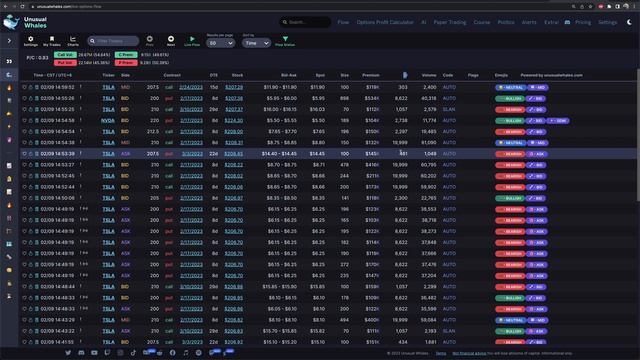Viewport: 640px width, 360px height.
Task: Click NVDA ticker link
Action: point(108,120)
